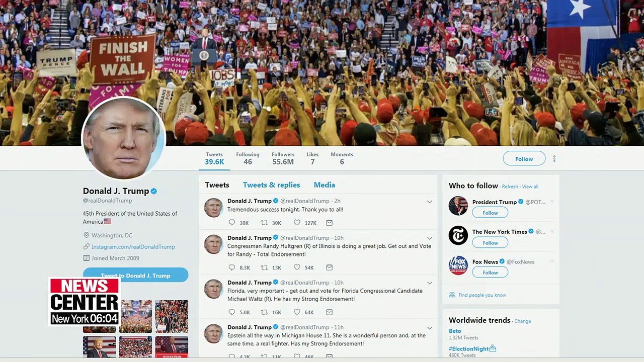Click envelope message icon on first tweet
Image resolution: width=644 pixels, height=362 pixels.
(x=329, y=223)
